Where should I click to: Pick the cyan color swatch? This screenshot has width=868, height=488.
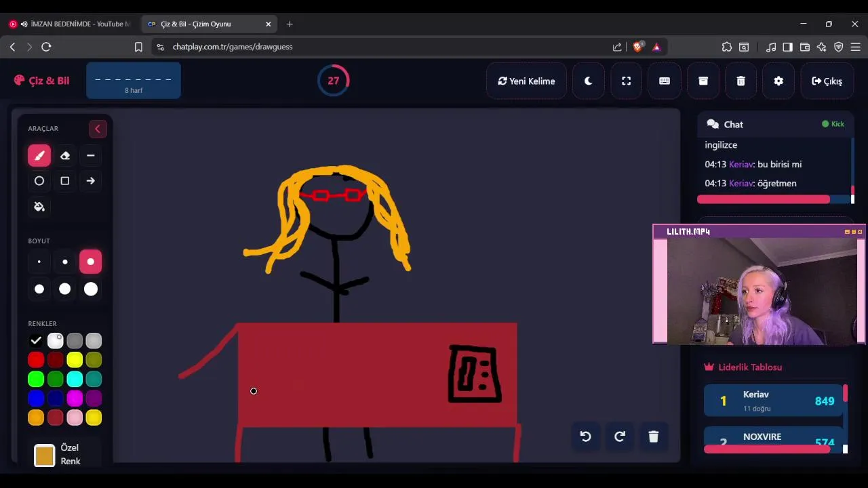click(75, 379)
